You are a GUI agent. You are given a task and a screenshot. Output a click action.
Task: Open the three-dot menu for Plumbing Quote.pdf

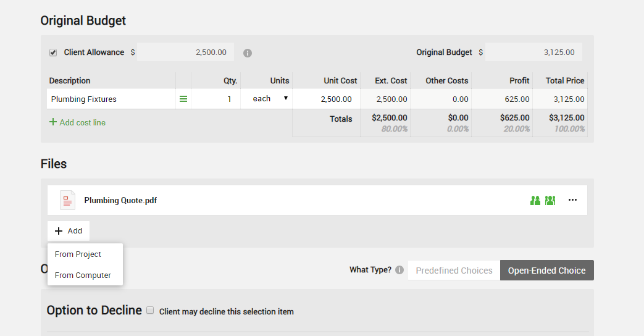572,200
